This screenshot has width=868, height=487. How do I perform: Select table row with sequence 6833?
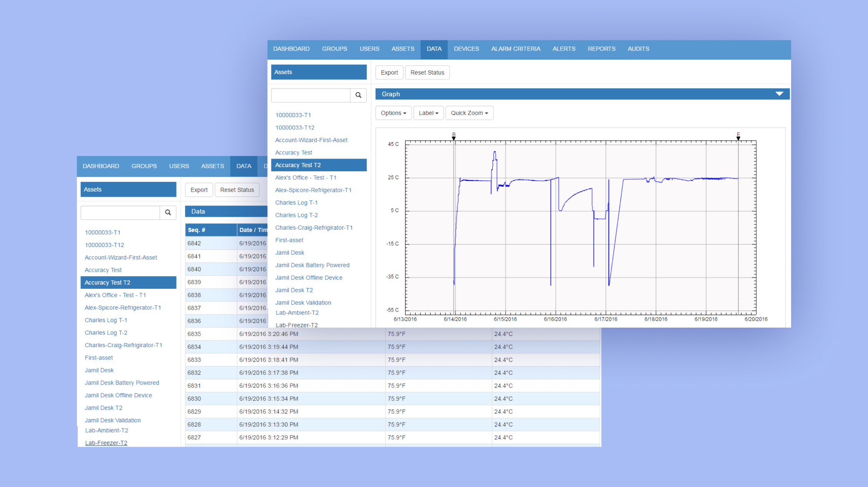coord(194,360)
